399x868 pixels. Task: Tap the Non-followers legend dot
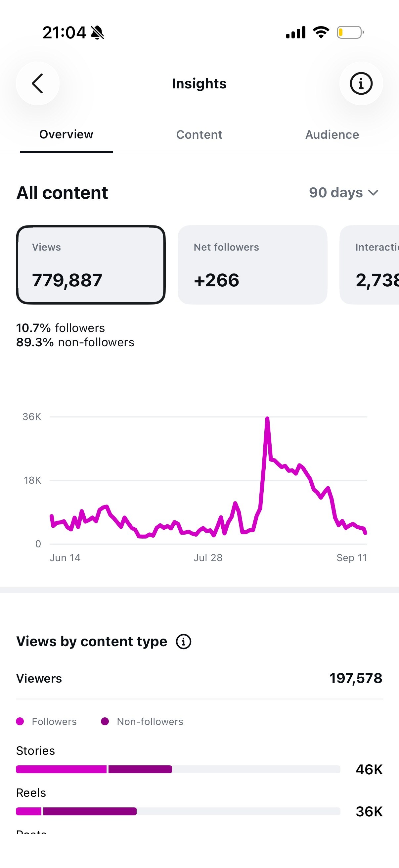click(105, 721)
